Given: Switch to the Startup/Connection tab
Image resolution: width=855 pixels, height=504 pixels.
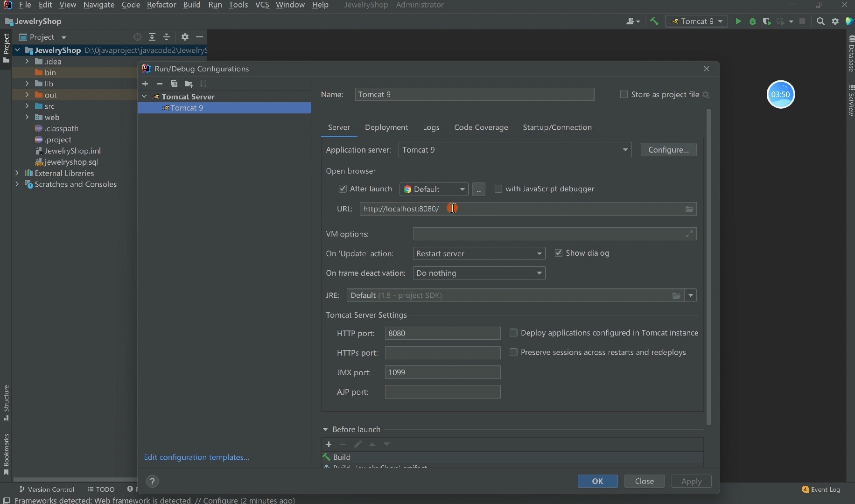Looking at the screenshot, I should coord(557,127).
